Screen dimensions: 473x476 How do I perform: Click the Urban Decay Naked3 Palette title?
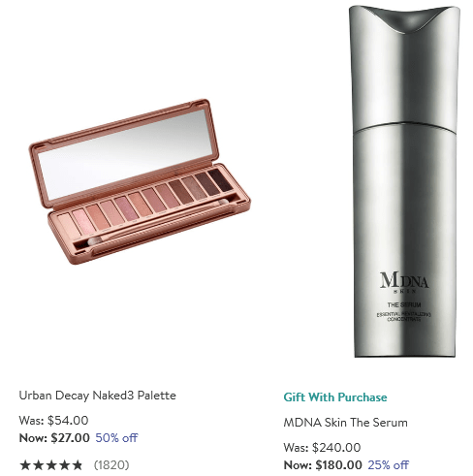[x=97, y=396]
